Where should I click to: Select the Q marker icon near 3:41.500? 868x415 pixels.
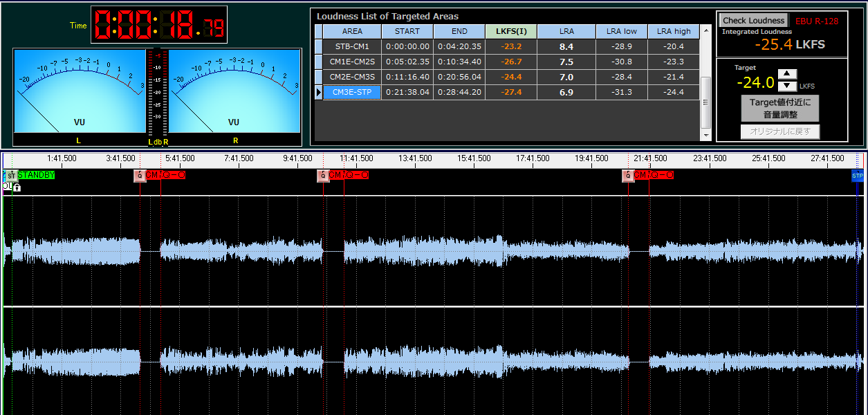pyautogui.click(x=140, y=176)
